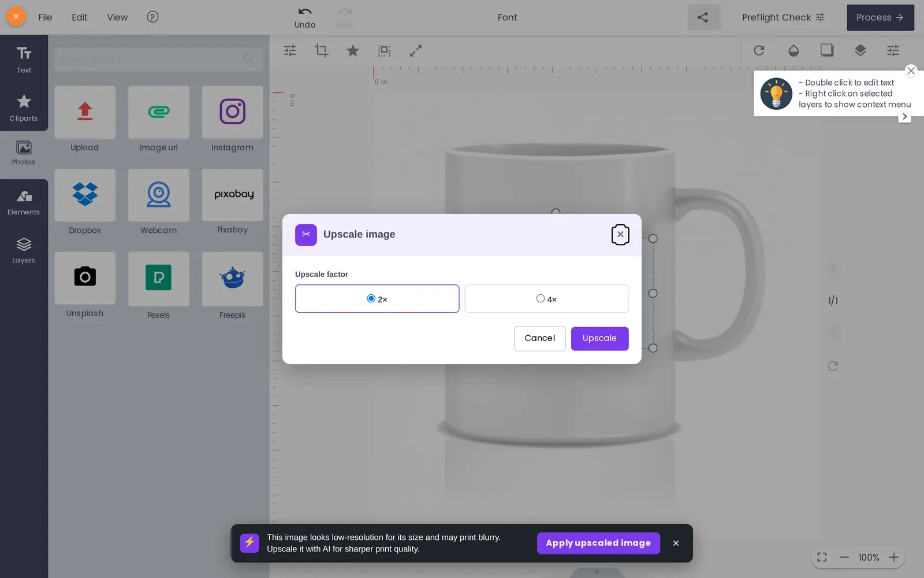Image resolution: width=924 pixels, height=578 pixels.
Task: Click the purple Upscale button
Action: point(599,338)
